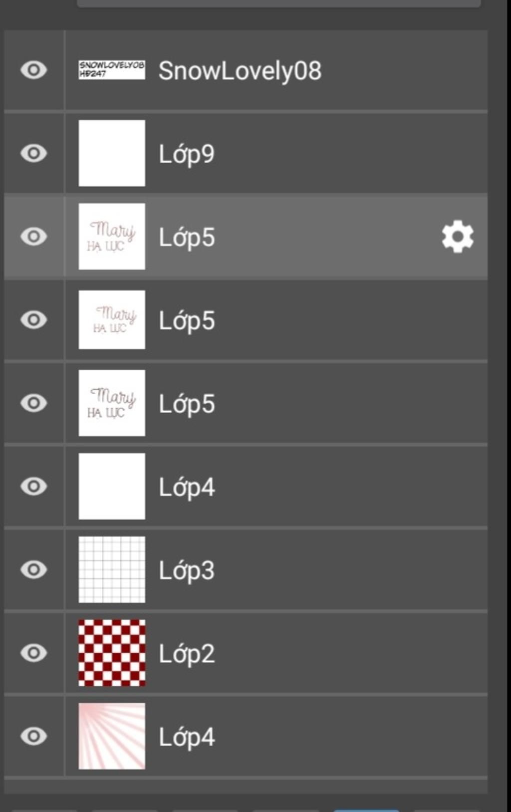Open settings gear for selected Lớp5 layer
This screenshot has width=511, height=812.
(458, 237)
